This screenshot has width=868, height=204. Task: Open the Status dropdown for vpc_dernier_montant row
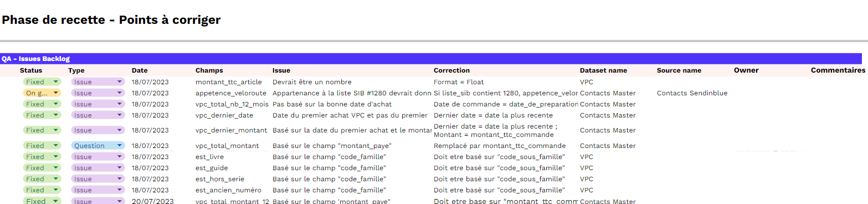[x=42, y=130]
